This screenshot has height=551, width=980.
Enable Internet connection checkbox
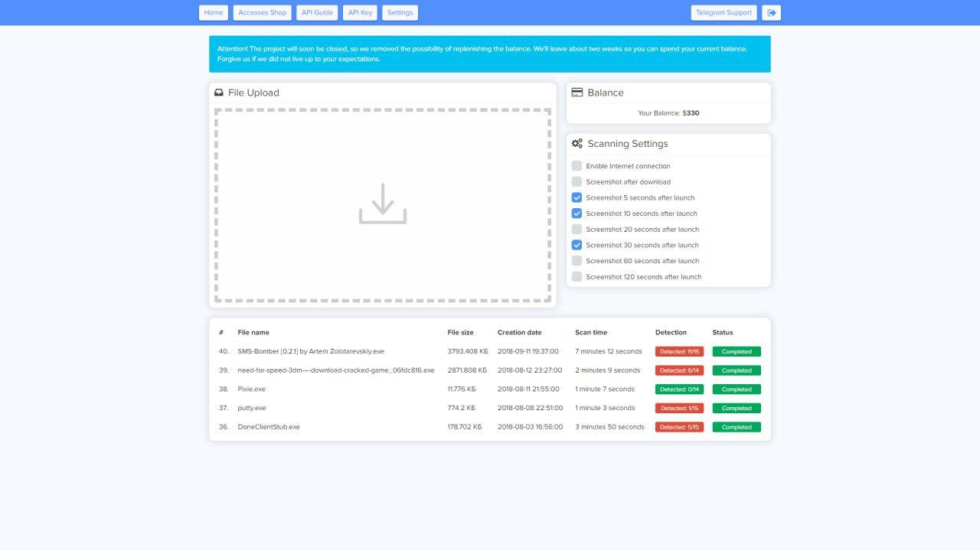pos(577,166)
